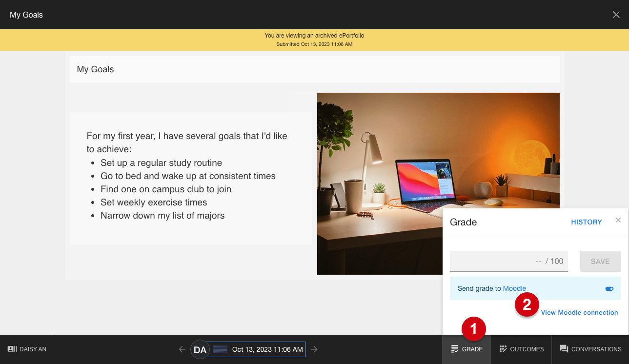Click the Save grade button
Viewport: 629px width, 364px height.
(x=600, y=262)
